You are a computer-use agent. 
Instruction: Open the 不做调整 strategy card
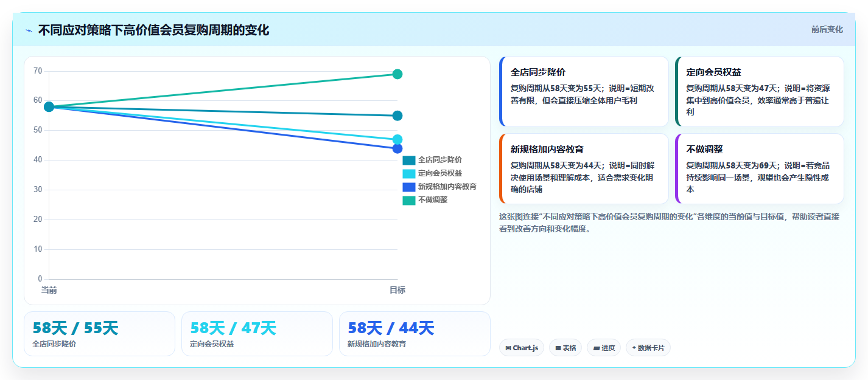tap(760, 169)
